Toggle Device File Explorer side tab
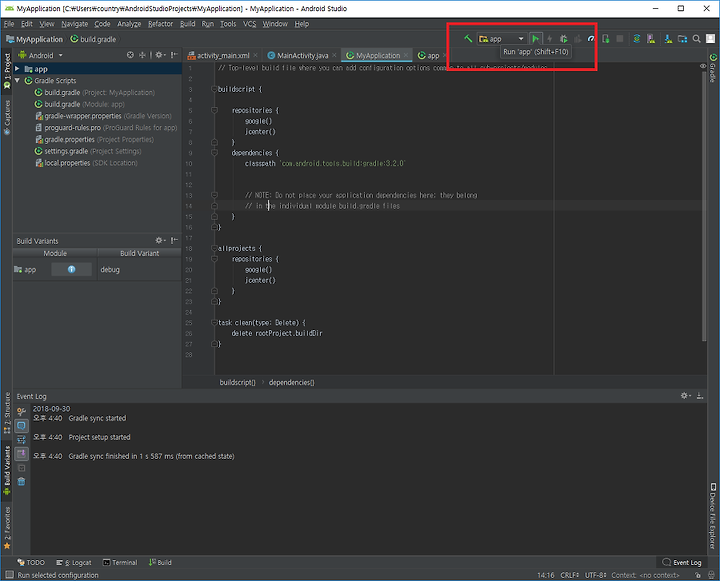This screenshot has height=581, width=720. (x=713, y=516)
